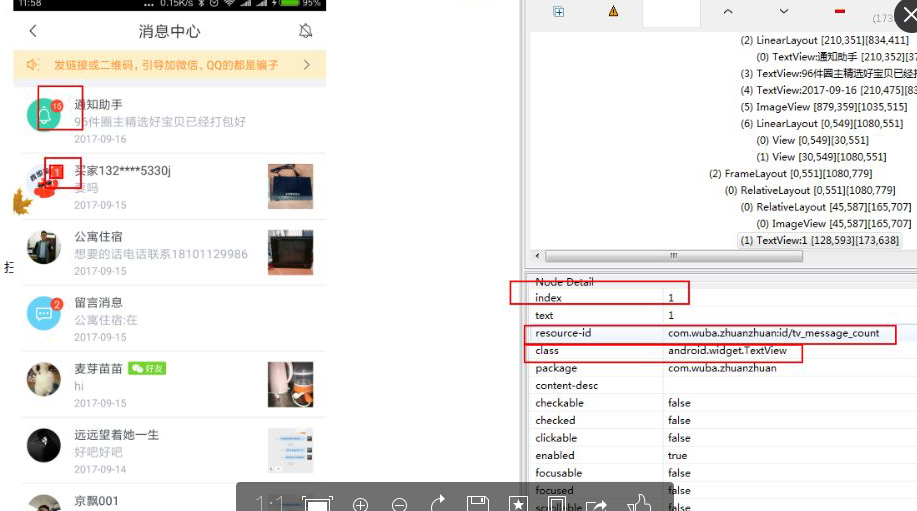The height and width of the screenshot is (511, 917).
Task: Click the class value android.widget.TextView
Action: point(727,350)
